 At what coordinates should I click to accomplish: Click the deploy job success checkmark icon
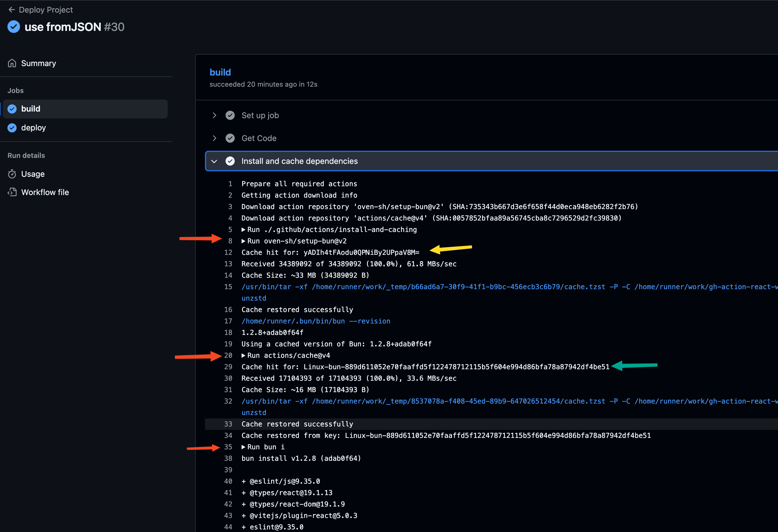pyautogui.click(x=12, y=128)
